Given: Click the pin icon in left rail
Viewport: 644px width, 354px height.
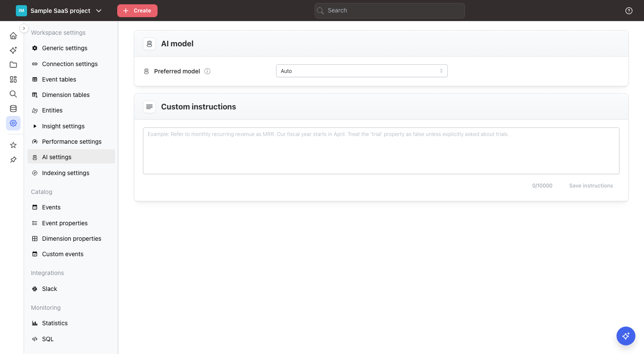Looking at the screenshot, I should point(13,160).
